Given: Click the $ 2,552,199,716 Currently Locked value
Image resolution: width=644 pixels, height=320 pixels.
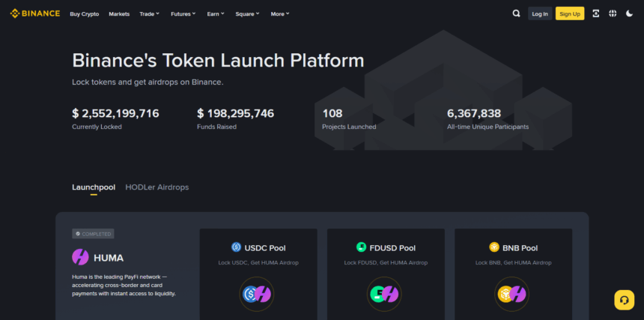Looking at the screenshot, I should pyautogui.click(x=115, y=113).
